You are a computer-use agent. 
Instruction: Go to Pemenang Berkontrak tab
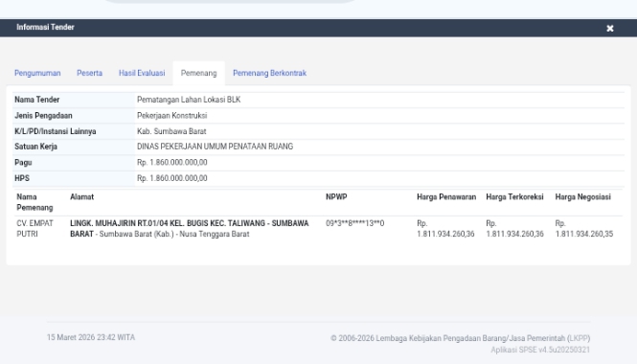coord(269,73)
